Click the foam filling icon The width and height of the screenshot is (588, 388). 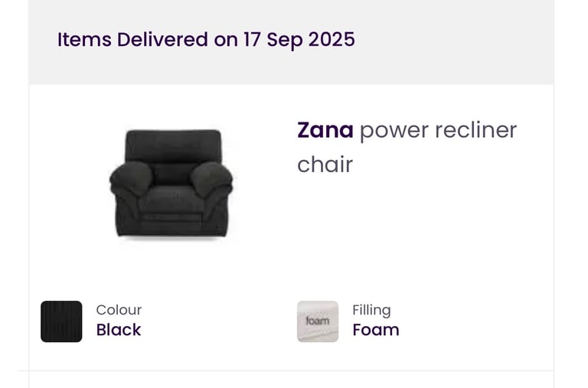(318, 321)
